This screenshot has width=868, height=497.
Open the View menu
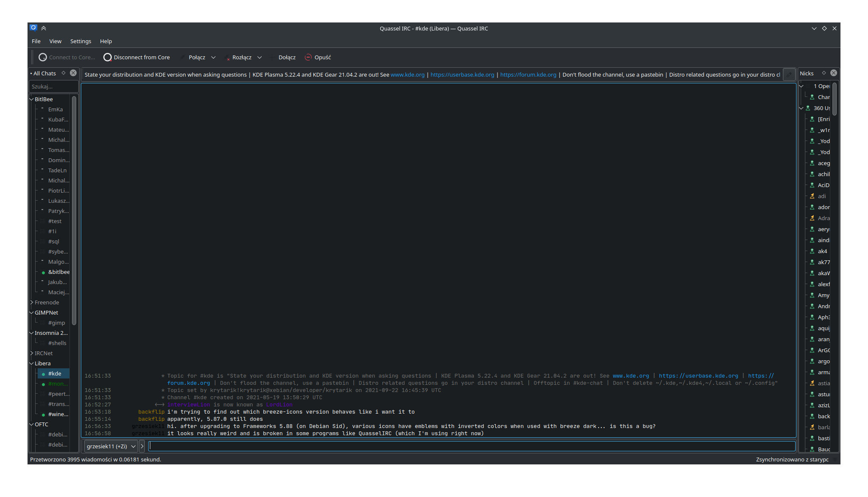(x=55, y=41)
